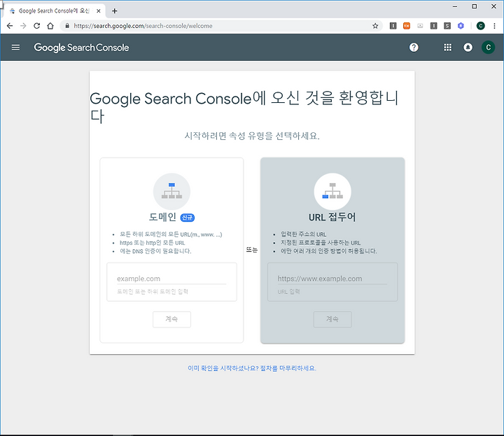
Task: Go to browser home page
Action: tap(50, 26)
